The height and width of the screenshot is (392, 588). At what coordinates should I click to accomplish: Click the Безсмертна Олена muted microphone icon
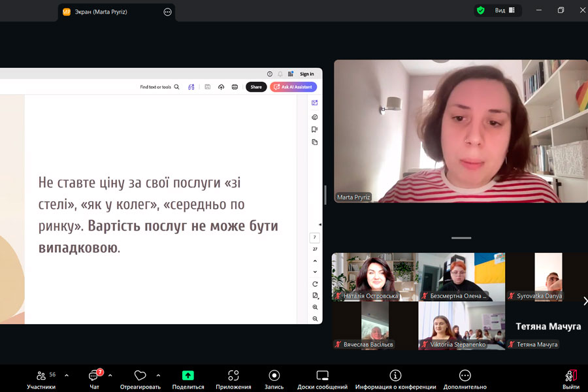[x=425, y=296]
